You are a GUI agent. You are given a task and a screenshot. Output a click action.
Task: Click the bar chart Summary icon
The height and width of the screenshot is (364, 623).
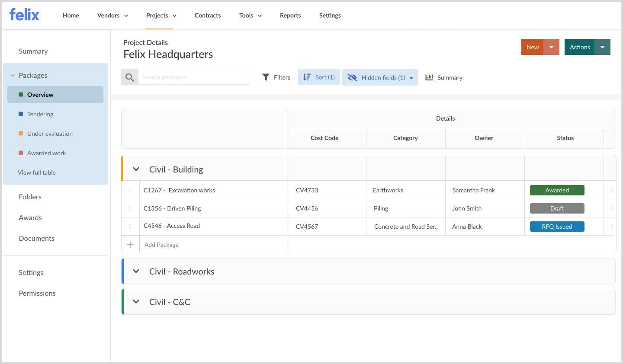click(x=429, y=77)
